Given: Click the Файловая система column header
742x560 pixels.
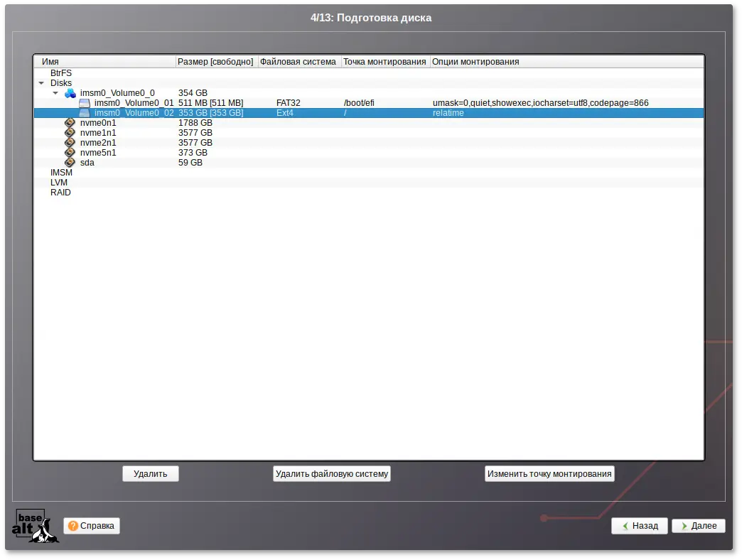Looking at the screenshot, I should point(299,62).
